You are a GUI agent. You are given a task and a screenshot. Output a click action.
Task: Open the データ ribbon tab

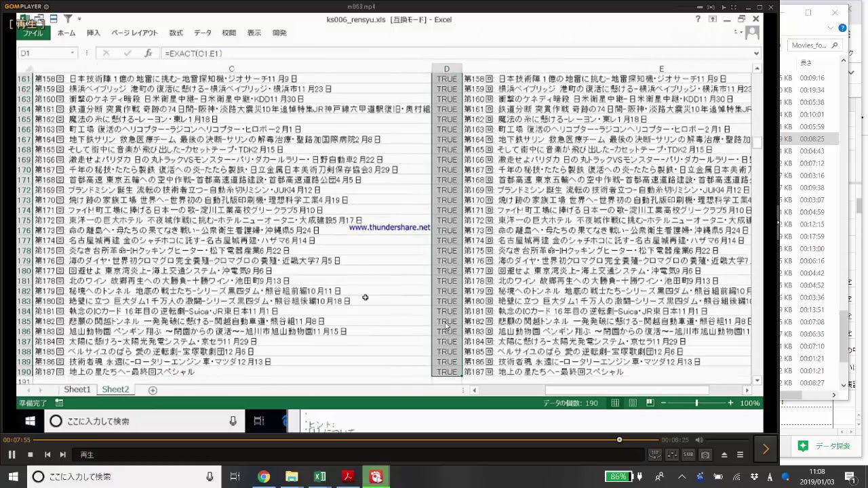pos(202,33)
